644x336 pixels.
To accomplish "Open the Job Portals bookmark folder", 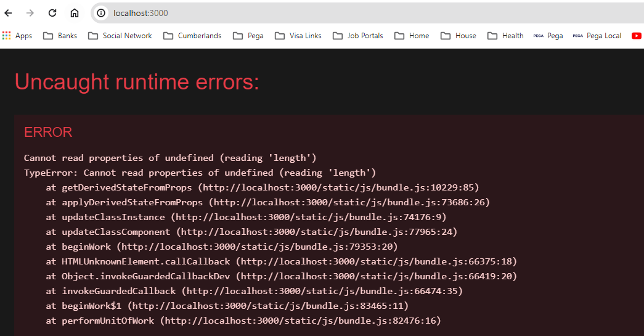I will pos(358,36).
